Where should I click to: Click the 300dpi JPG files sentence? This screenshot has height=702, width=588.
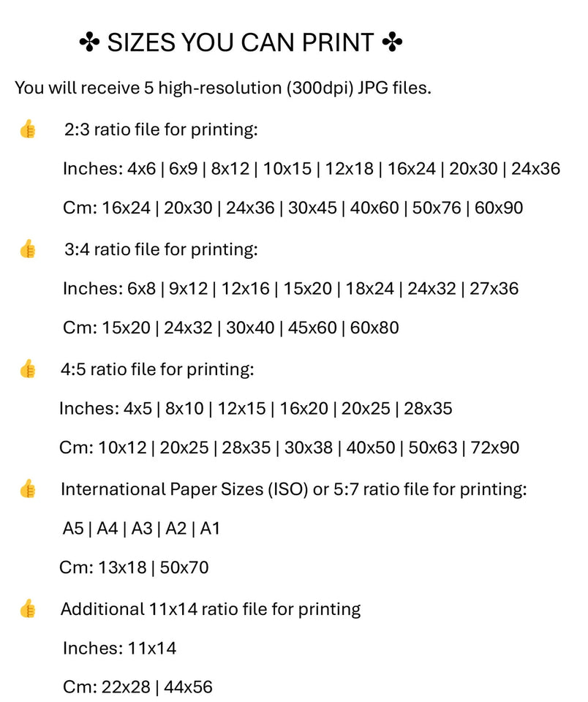point(223,88)
